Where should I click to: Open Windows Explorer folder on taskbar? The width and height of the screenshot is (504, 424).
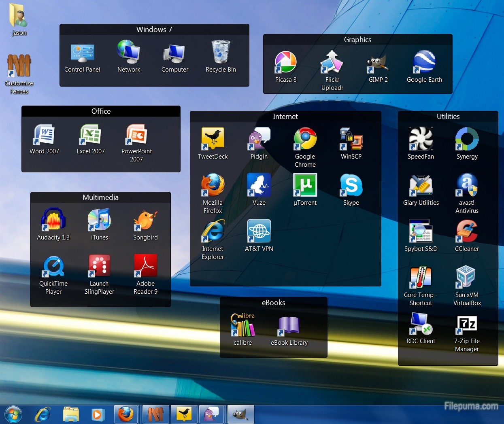click(x=71, y=414)
